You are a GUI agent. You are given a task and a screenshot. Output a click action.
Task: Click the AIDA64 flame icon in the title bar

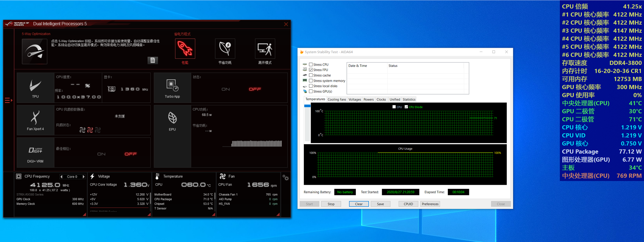pos(302,52)
